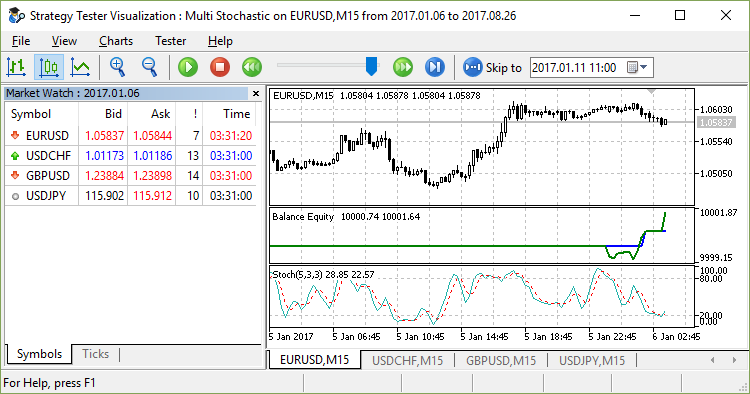The width and height of the screenshot is (750, 394).
Task: Open the Charts menu
Action: 116,41
